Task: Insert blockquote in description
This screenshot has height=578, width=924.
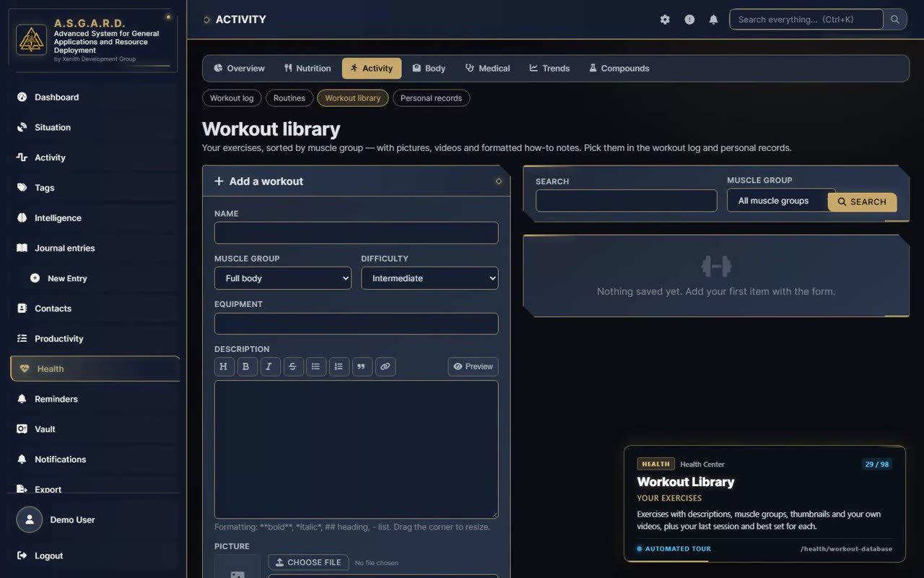Action: (x=362, y=366)
